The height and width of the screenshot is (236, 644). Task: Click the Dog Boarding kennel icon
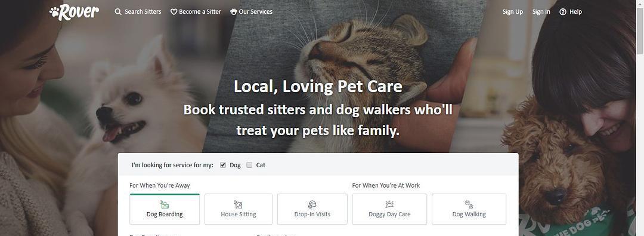(x=165, y=204)
